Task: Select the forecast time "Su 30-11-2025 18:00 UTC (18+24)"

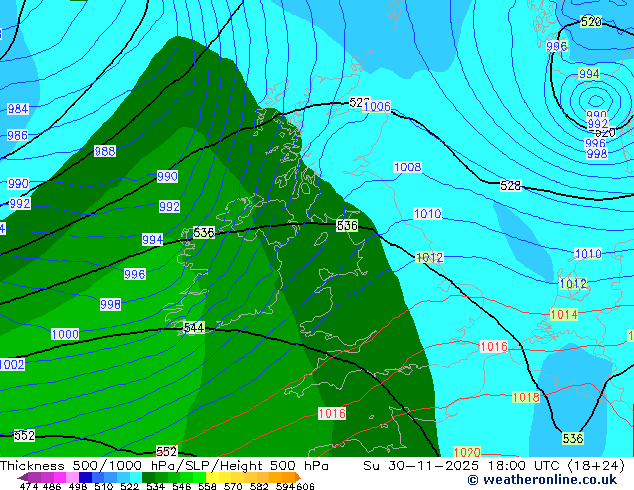Action: click(x=494, y=466)
